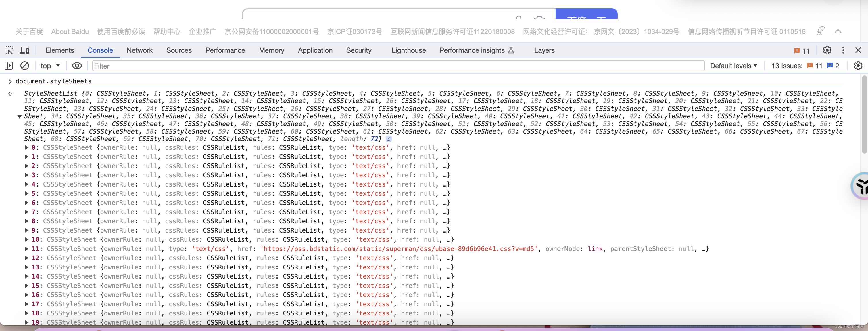Clear console with the ban icon
This screenshot has height=331, width=868.
[x=25, y=66]
